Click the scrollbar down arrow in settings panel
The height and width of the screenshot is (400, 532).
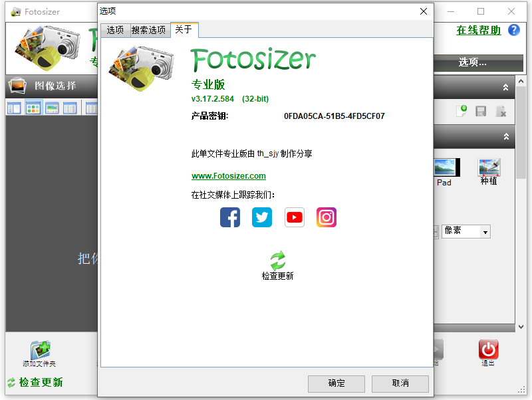521,327
